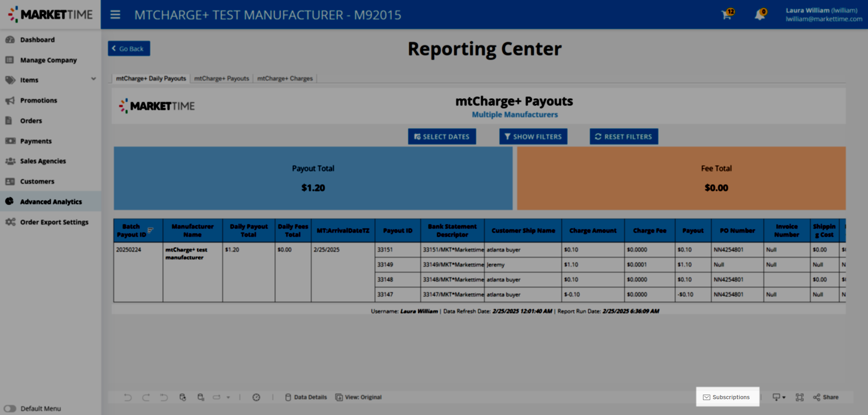Open the shopping cart with 12 items

click(x=727, y=14)
